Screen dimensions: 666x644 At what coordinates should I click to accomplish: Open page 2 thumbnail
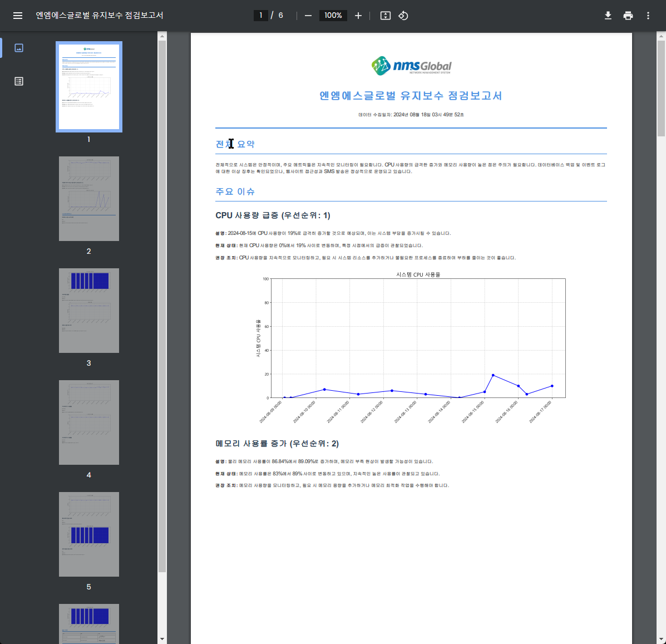click(x=89, y=198)
